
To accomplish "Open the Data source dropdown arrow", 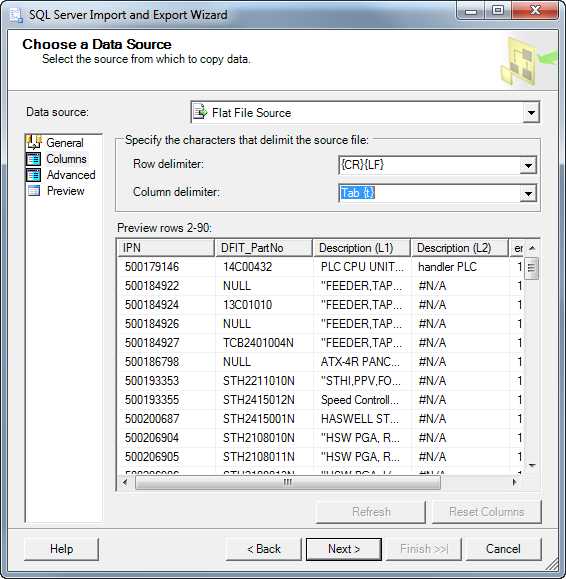I will [531, 112].
